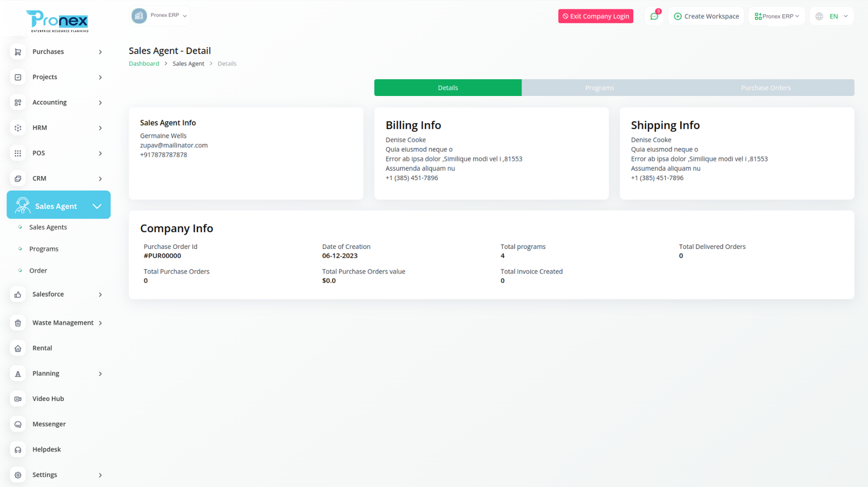Click the Messenger chat bubble icon
This screenshot has height=487, width=868.
pos(18,425)
